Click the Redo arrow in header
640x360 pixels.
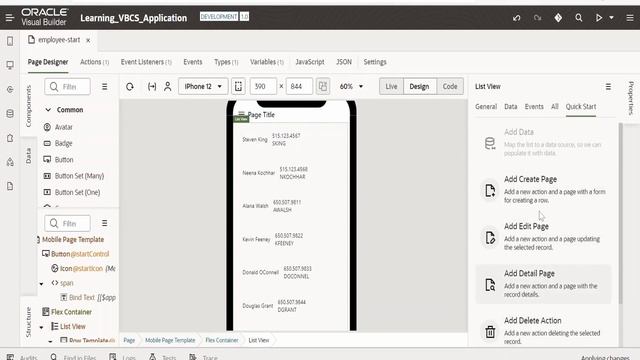pos(538,18)
